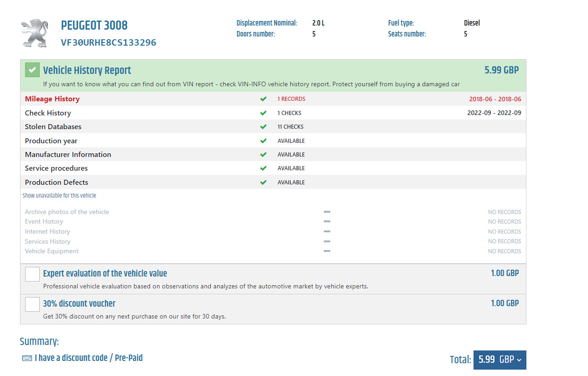Click the 2022-09 - 2022-09 date range
Image resolution: width=588 pixels, height=376 pixels.
pyautogui.click(x=494, y=113)
